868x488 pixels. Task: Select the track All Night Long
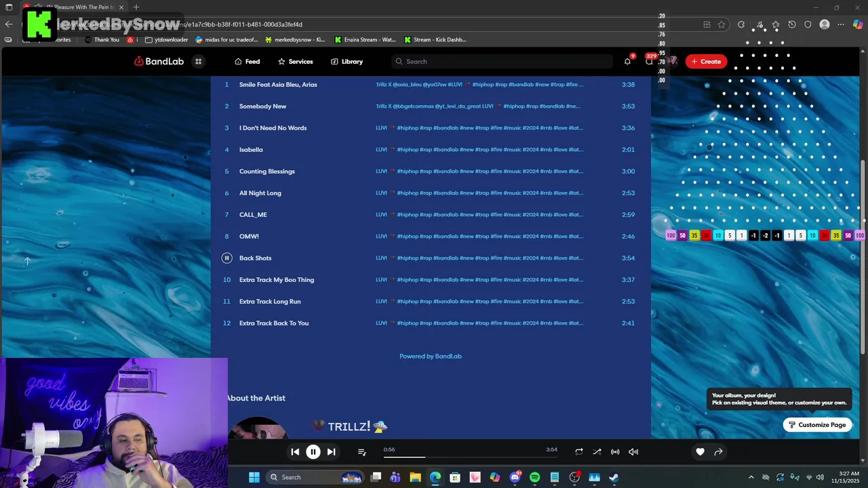click(260, 193)
